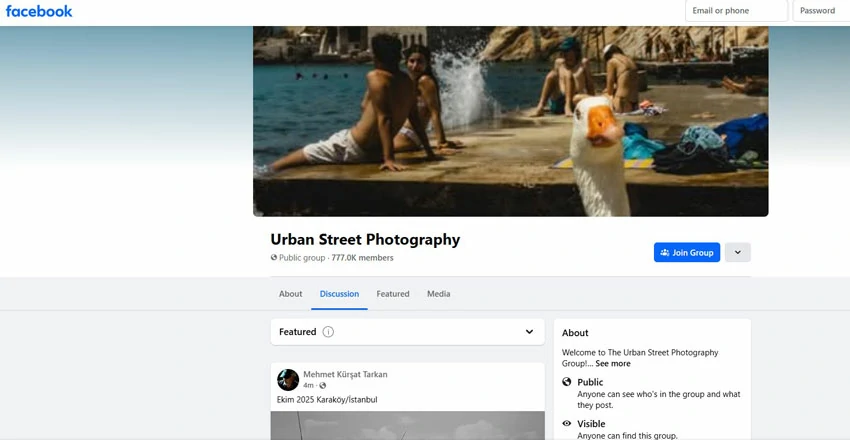Click the Facebook logo
This screenshot has width=850, height=440.
(39, 11)
